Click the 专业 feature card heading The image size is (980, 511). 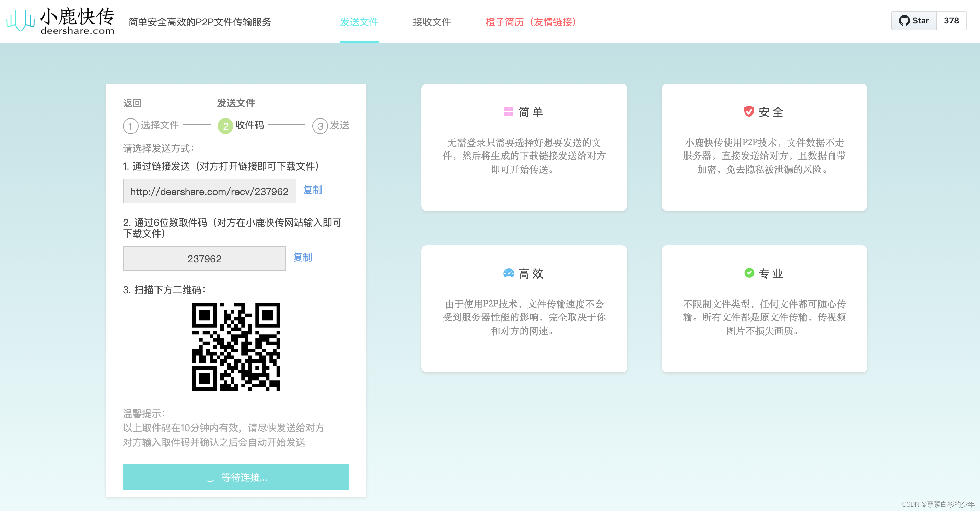771,273
